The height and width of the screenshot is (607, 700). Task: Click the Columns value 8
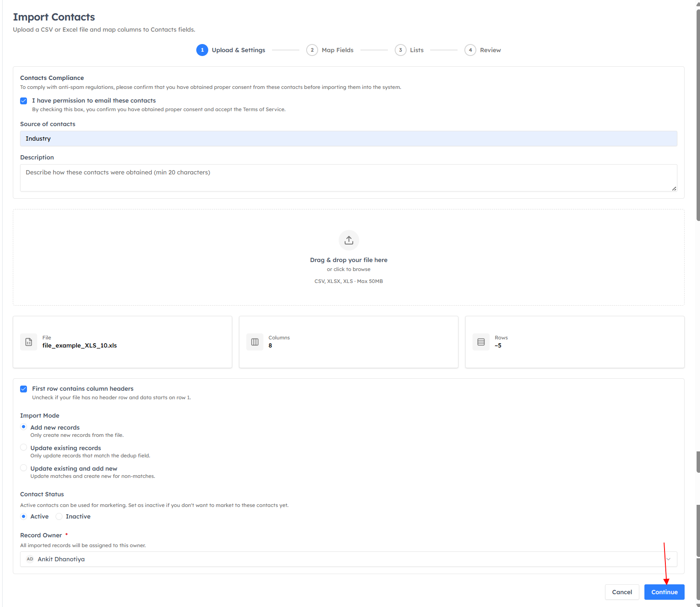[270, 345]
